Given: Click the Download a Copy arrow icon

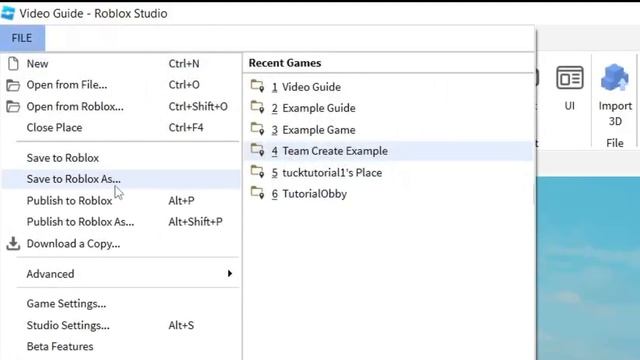Looking at the screenshot, I should point(13,243).
